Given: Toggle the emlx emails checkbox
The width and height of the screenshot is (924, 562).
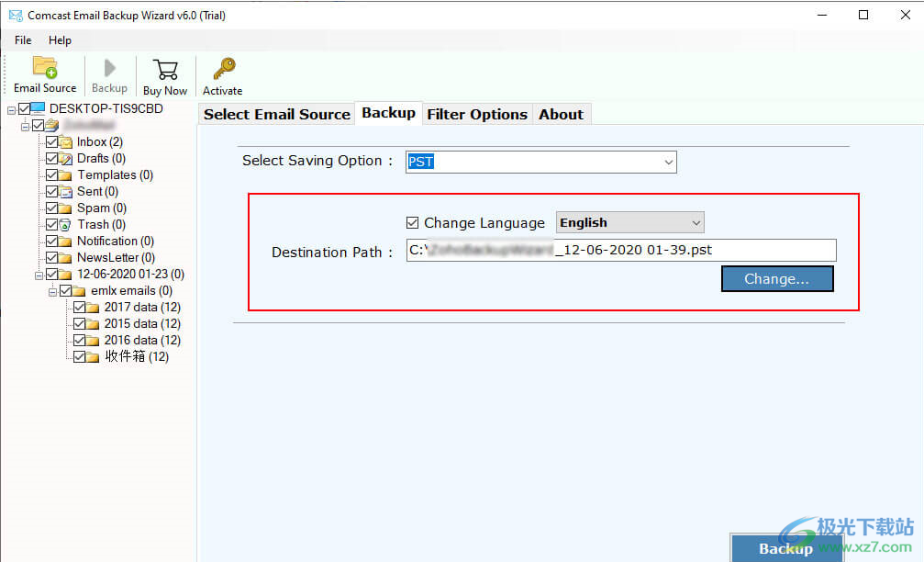Looking at the screenshot, I should coord(65,291).
